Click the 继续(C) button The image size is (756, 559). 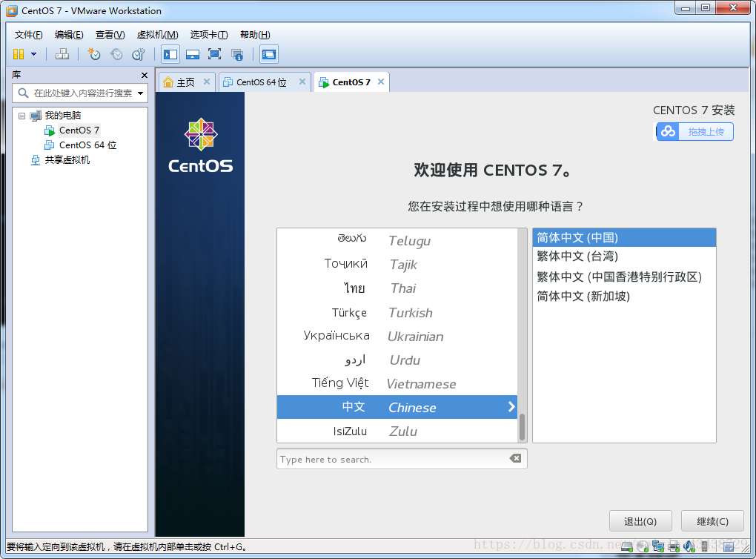click(x=712, y=521)
